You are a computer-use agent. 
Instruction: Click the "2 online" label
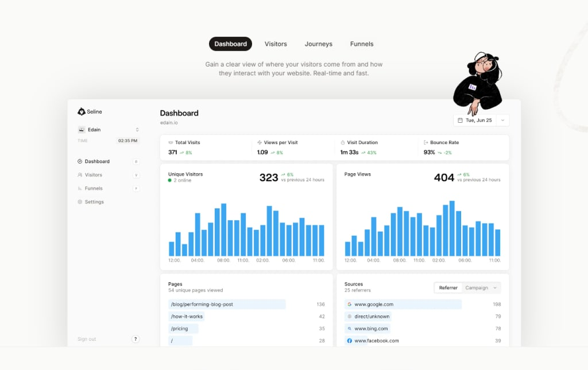[182, 181]
